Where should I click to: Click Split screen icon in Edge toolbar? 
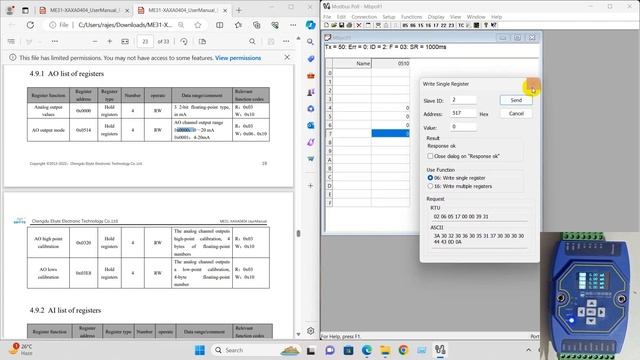pyautogui.click(x=220, y=25)
